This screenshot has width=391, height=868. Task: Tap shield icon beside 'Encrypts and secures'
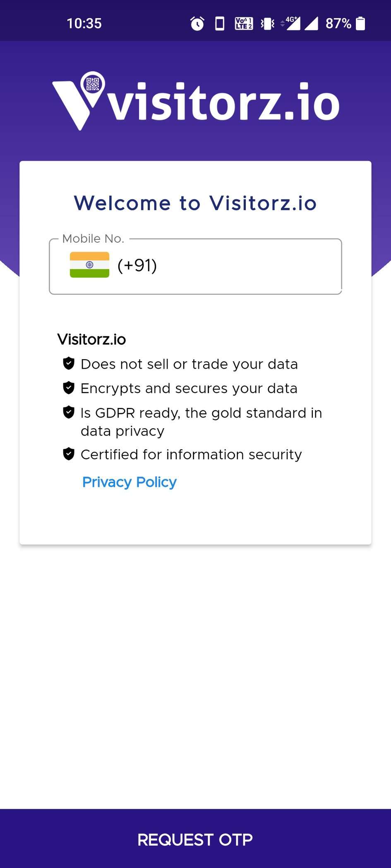pyautogui.click(x=69, y=388)
